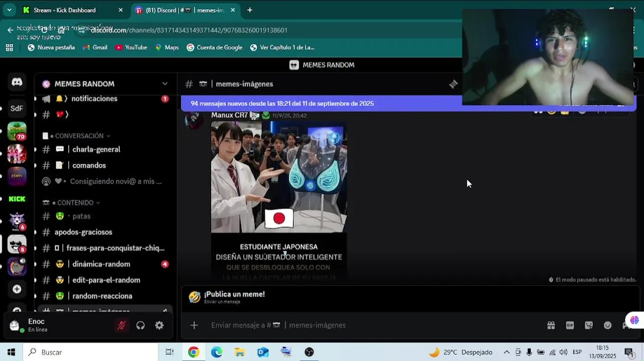644x361 pixels.
Task: Collapse the CONTENIDO category
Action: coord(74,203)
